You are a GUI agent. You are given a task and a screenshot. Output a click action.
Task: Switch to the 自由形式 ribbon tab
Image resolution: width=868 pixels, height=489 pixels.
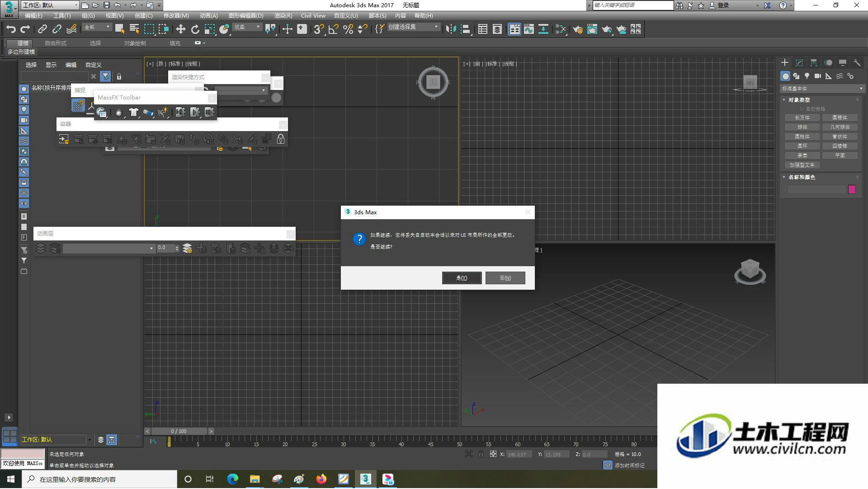point(56,43)
